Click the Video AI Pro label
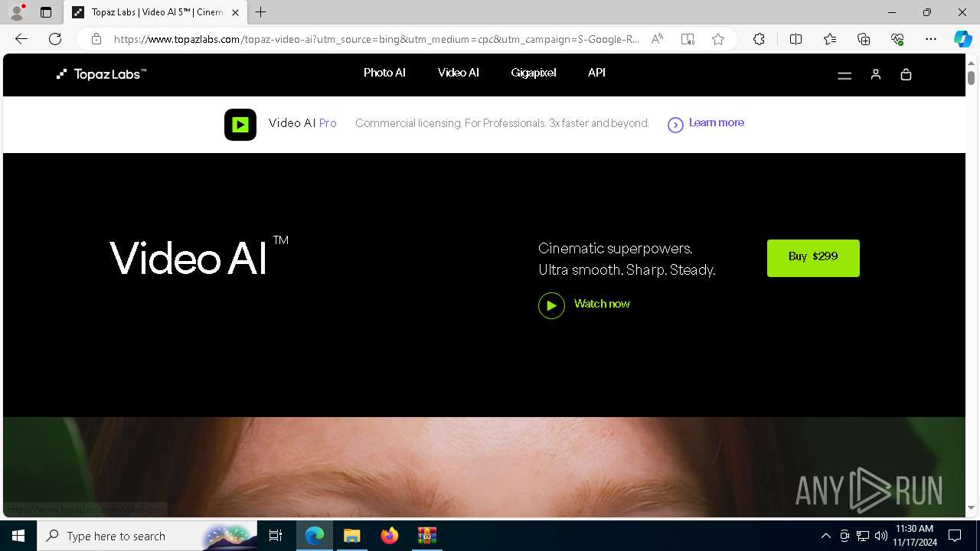Viewport: 980px width, 551px height. pos(302,123)
